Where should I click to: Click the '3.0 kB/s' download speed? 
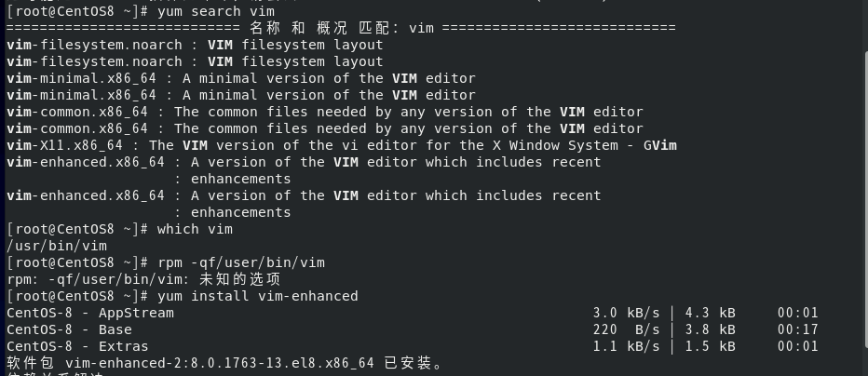(626, 313)
